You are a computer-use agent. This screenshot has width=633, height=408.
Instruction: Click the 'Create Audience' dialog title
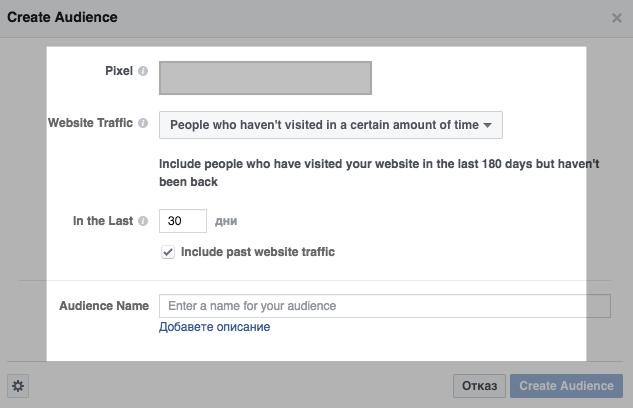pyautogui.click(x=62, y=17)
